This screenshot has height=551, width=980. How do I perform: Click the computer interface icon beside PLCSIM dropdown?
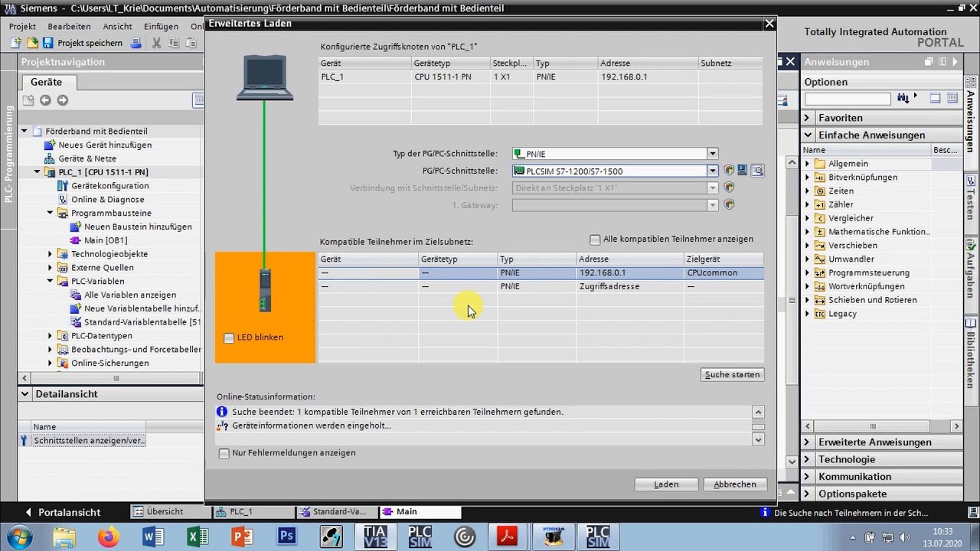pyautogui.click(x=743, y=171)
